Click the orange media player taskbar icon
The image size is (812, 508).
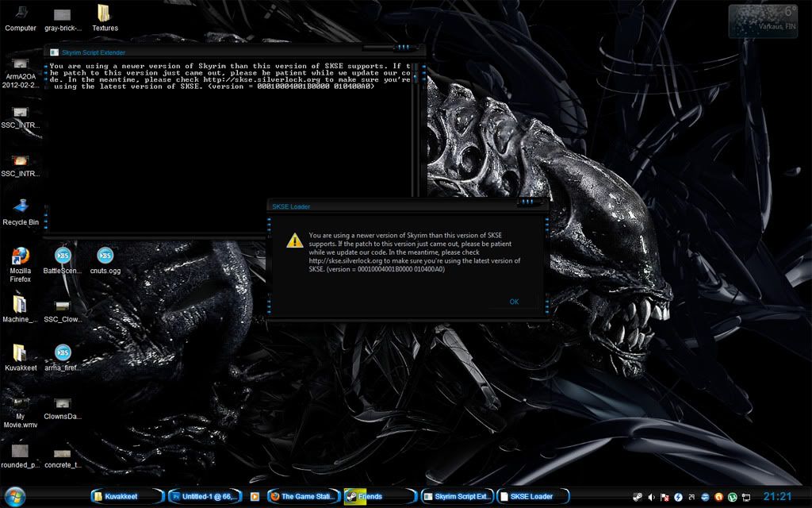[x=255, y=497]
